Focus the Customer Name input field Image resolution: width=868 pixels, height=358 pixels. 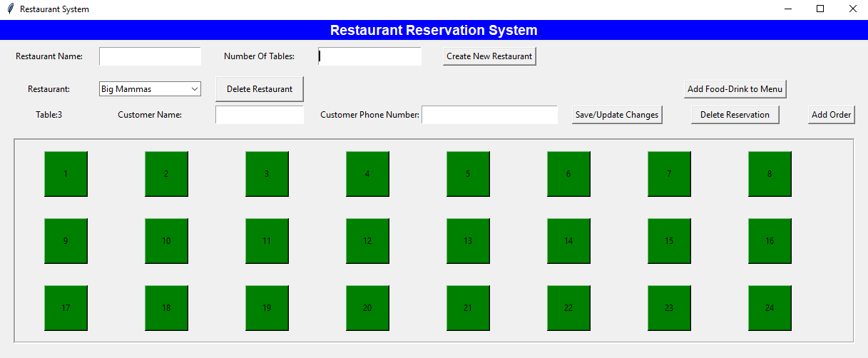pos(260,115)
